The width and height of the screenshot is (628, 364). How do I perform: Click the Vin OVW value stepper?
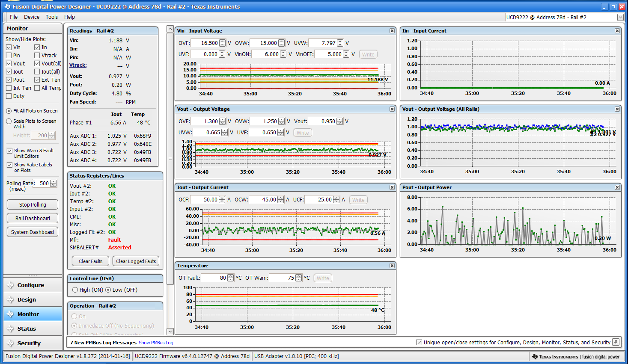pos(281,43)
